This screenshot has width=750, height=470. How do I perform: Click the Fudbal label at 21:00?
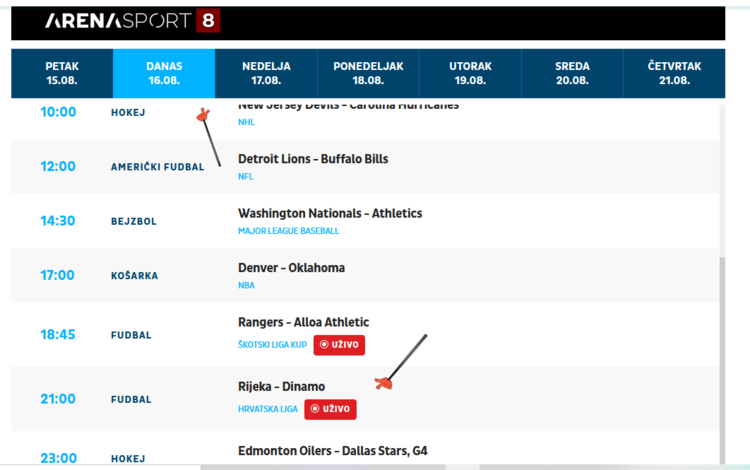tap(131, 400)
